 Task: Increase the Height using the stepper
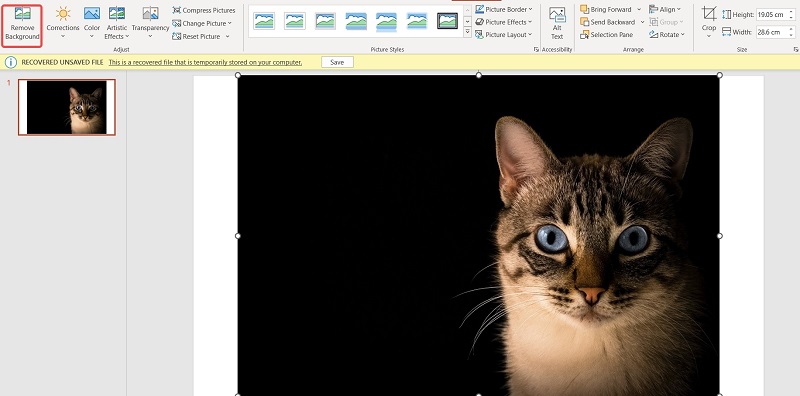pyautogui.click(x=791, y=12)
